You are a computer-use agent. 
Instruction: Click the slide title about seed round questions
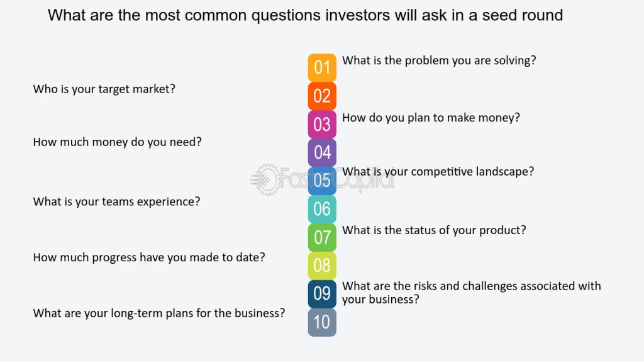(305, 15)
